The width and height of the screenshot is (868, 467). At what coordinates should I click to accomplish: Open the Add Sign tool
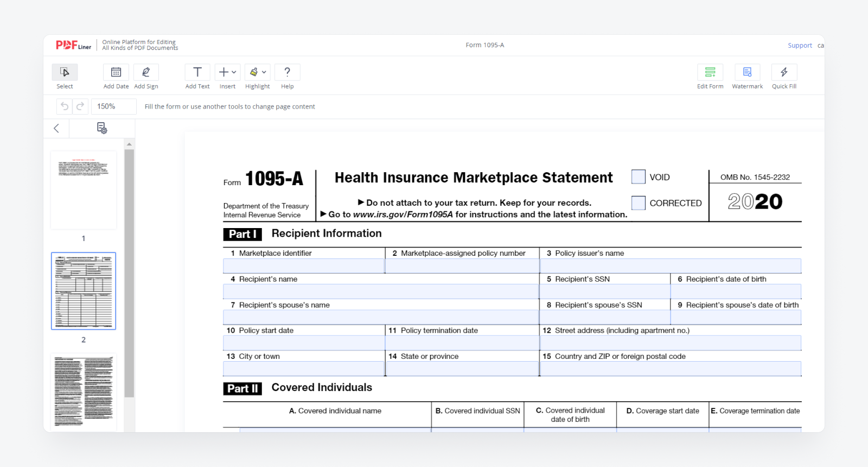click(x=146, y=72)
